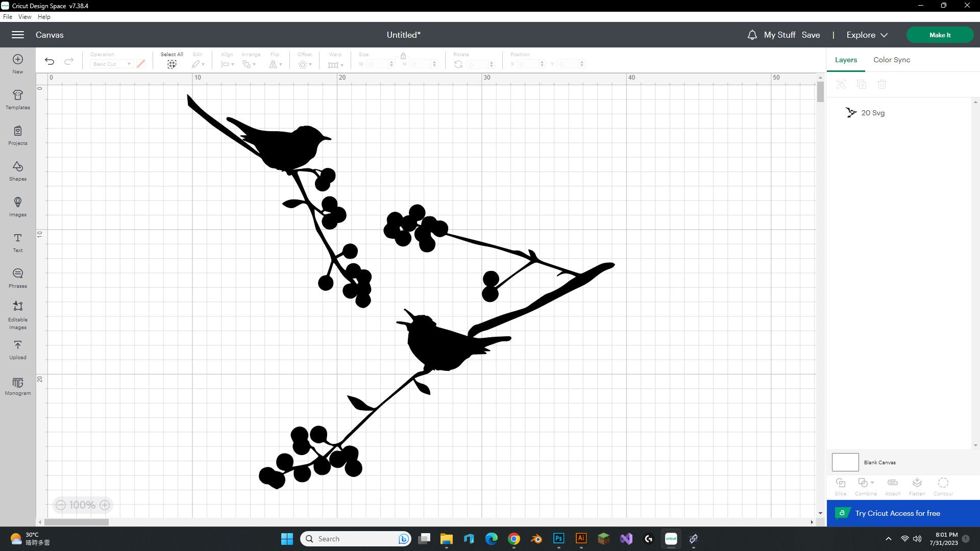
Task: Click the zoom out minus button
Action: [x=60, y=505]
